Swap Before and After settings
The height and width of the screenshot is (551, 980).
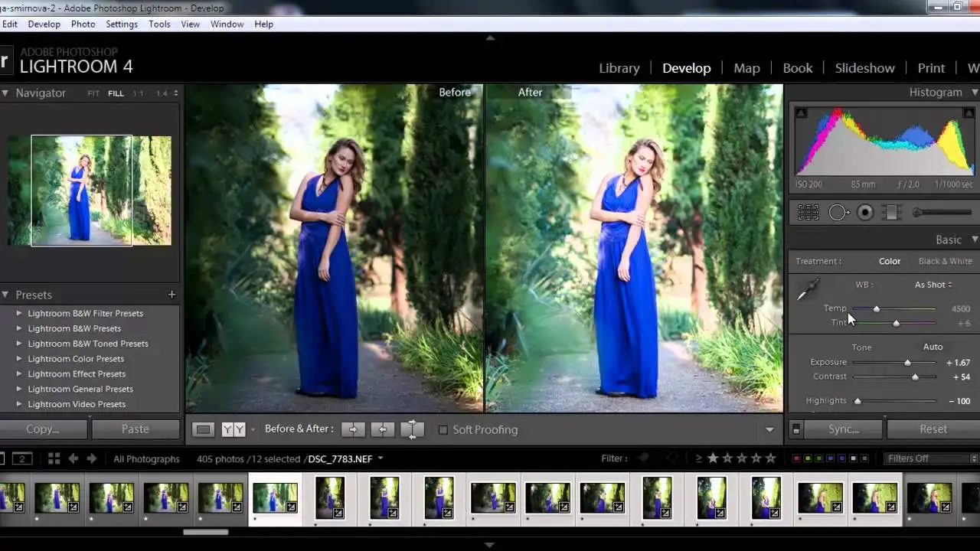click(x=412, y=429)
